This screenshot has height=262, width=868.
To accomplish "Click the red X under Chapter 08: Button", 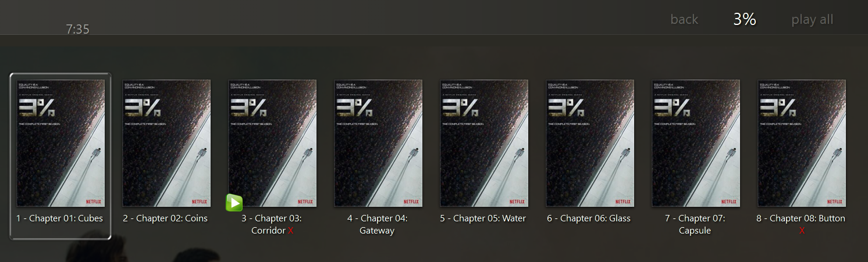I will tap(802, 231).
